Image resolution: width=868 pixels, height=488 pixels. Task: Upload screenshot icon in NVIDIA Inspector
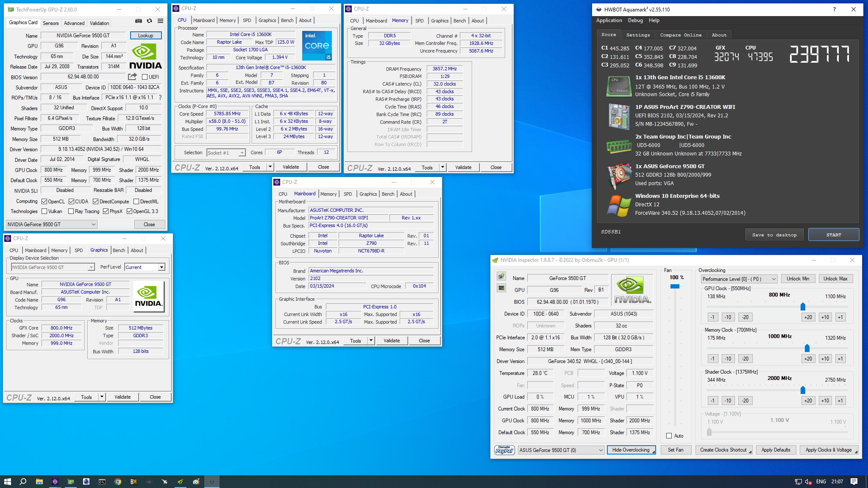click(501, 276)
